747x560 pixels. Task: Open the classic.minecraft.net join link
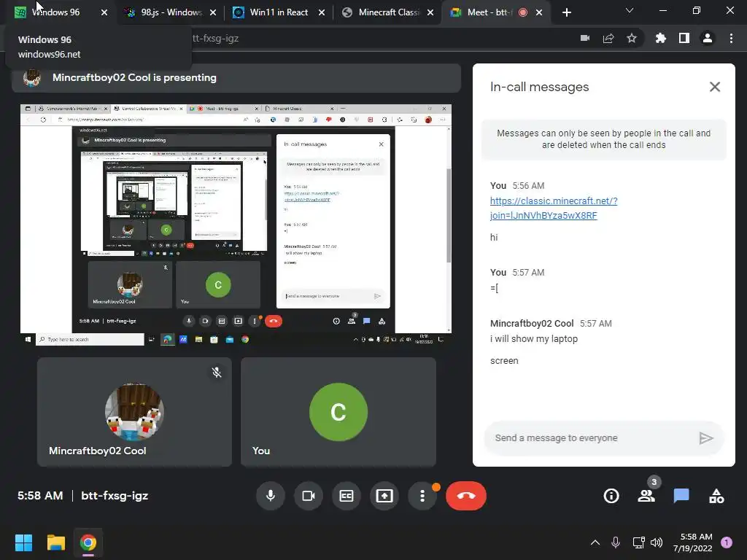[554, 208]
